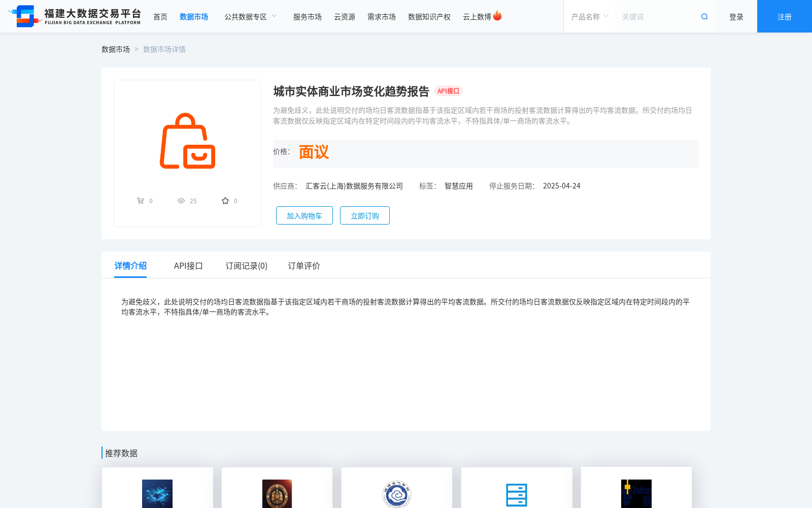Switch to the 订单评价 tab
Screen dimensions: 812x508
(304, 266)
